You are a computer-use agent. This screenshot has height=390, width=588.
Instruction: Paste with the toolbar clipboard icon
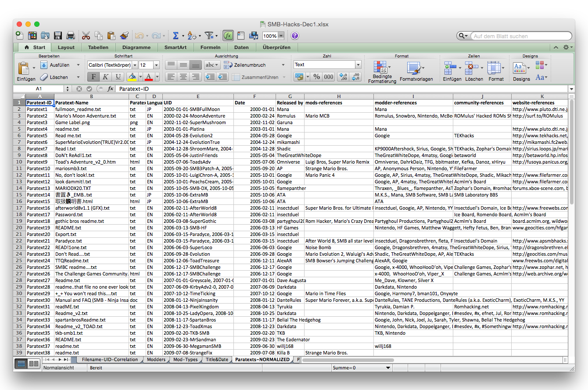point(111,36)
